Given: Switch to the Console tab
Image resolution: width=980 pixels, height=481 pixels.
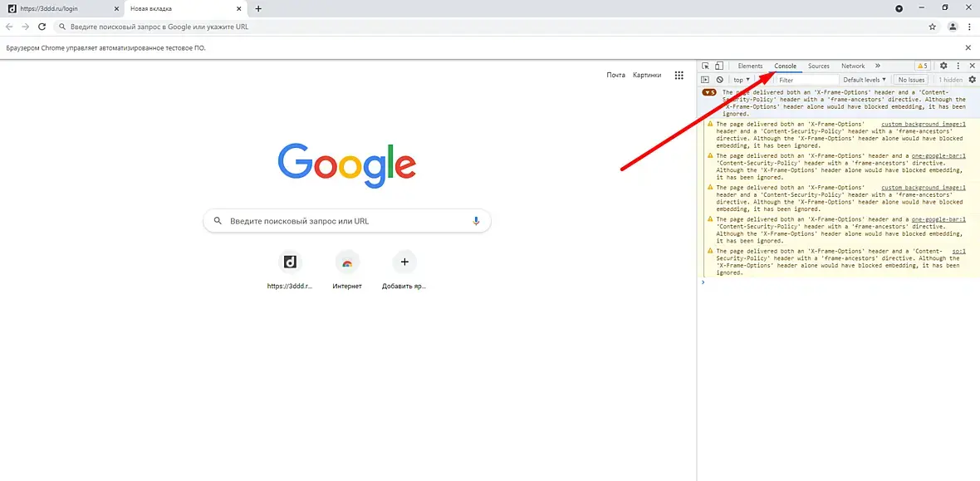Looking at the screenshot, I should tap(785, 66).
